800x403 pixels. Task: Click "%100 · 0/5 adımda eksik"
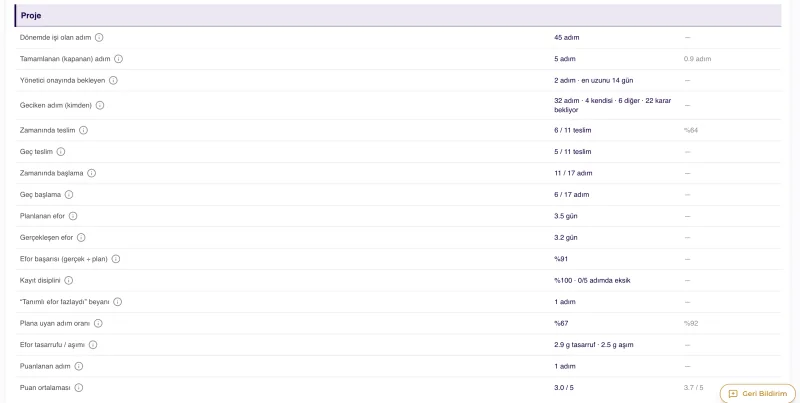(592, 280)
